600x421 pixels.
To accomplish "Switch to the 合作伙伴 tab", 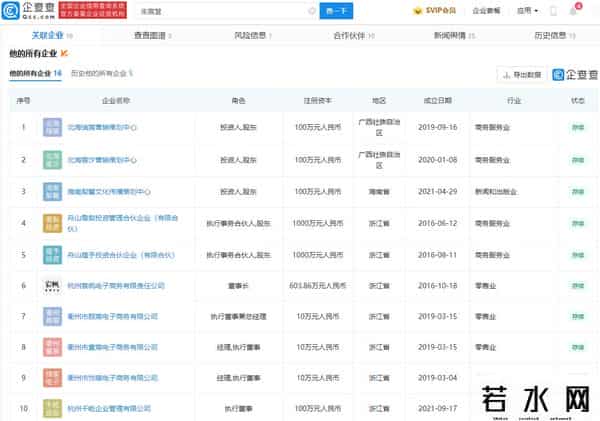I will [354, 36].
